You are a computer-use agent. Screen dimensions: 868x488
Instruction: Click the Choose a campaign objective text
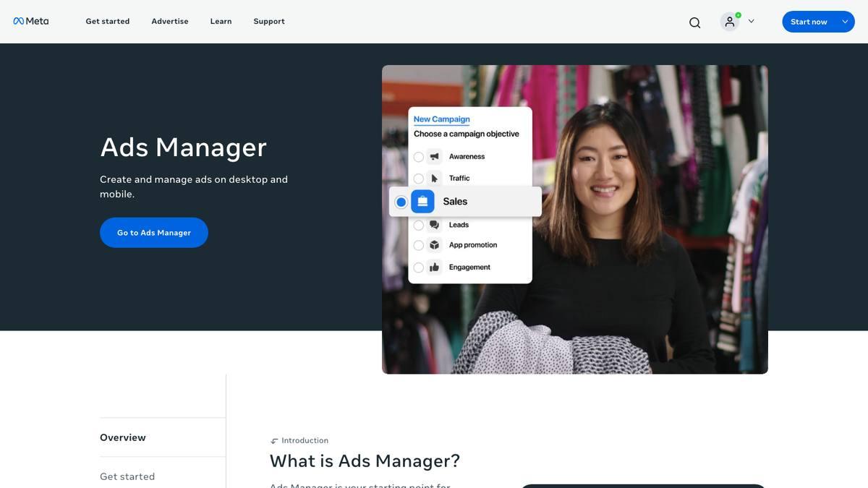(x=467, y=134)
